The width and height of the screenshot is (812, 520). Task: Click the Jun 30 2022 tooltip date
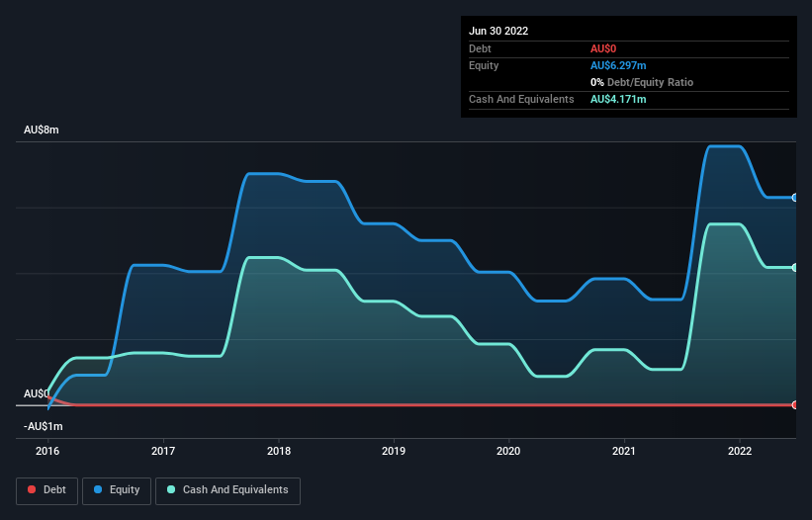[498, 31]
